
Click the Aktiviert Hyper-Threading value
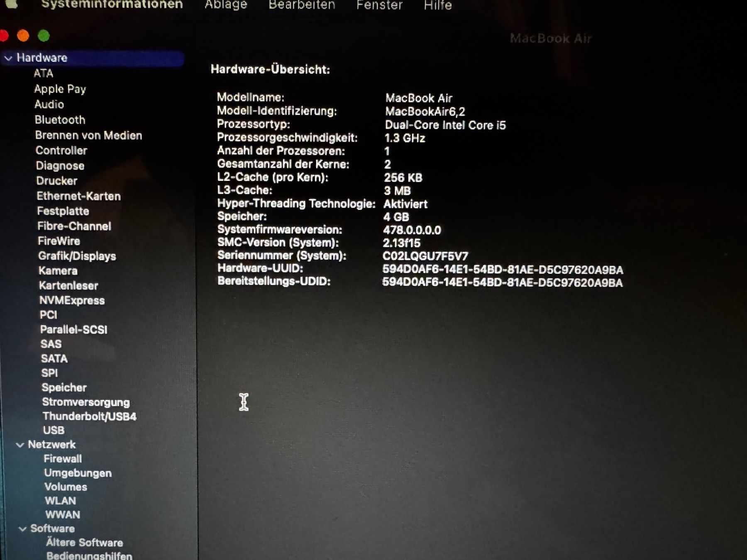(x=405, y=204)
